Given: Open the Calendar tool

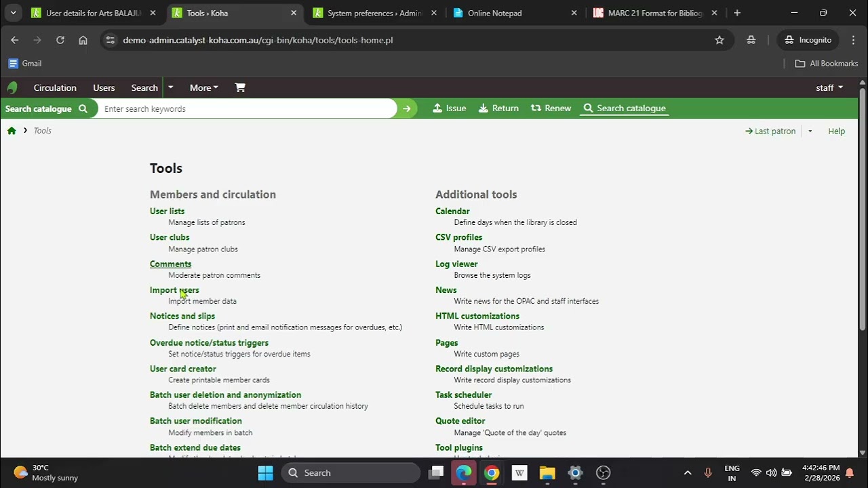Looking at the screenshot, I should (452, 211).
